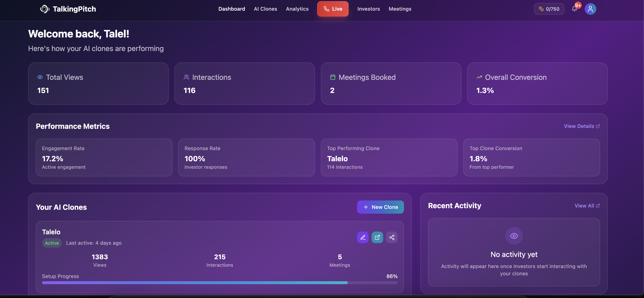The height and width of the screenshot is (298, 644).
Task: Click the 'Welcome back, Talel!' heading
Action: click(x=79, y=34)
